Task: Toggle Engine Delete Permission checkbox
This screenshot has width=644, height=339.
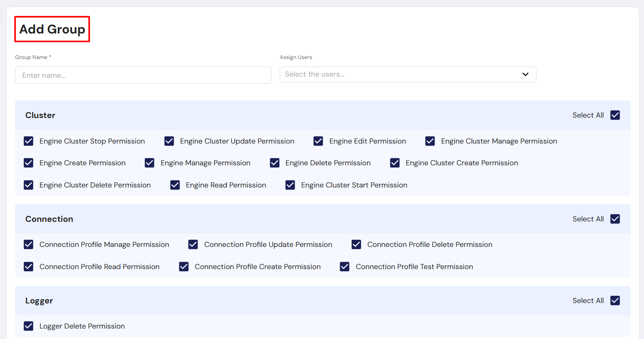Action: (275, 163)
